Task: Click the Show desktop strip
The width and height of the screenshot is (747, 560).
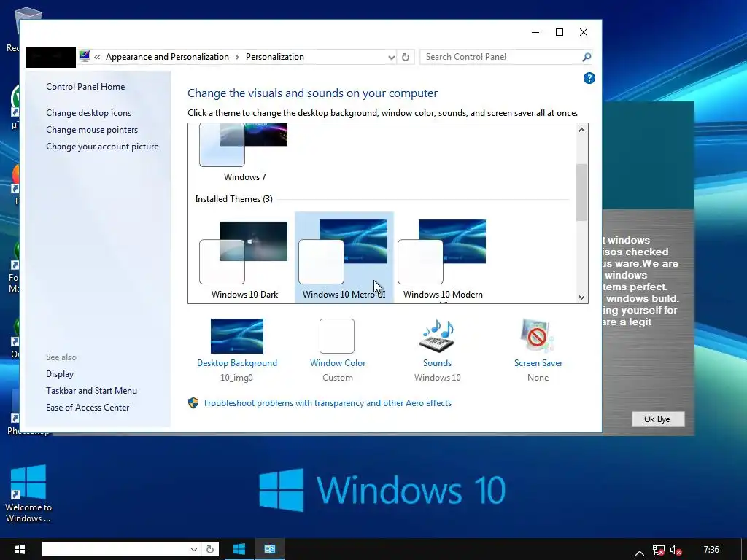Action: tap(744, 549)
